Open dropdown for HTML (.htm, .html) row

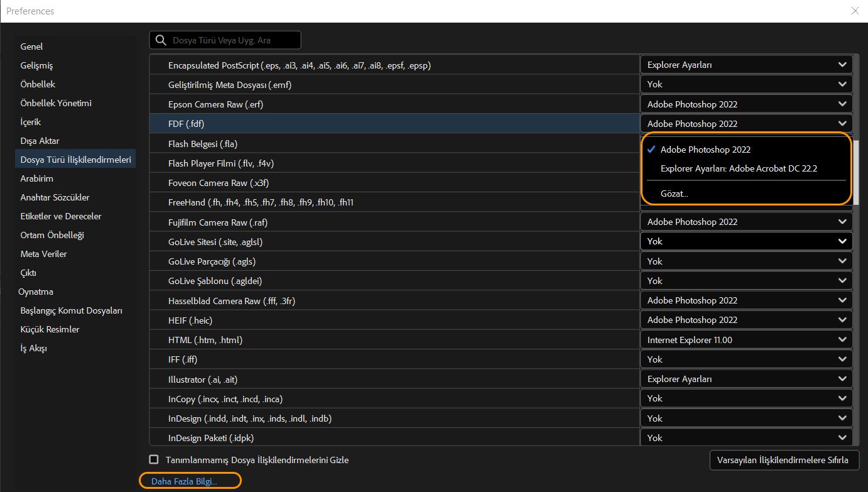point(747,340)
